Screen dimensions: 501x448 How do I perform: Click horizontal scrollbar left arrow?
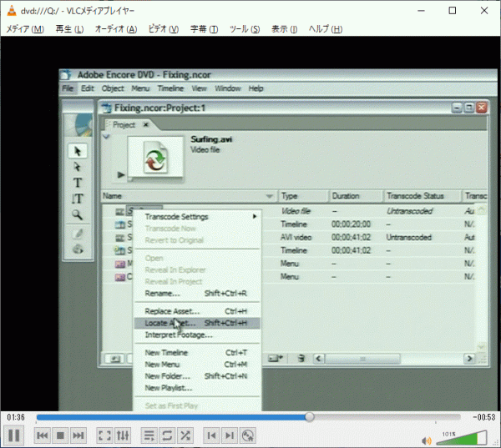click(319, 358)
